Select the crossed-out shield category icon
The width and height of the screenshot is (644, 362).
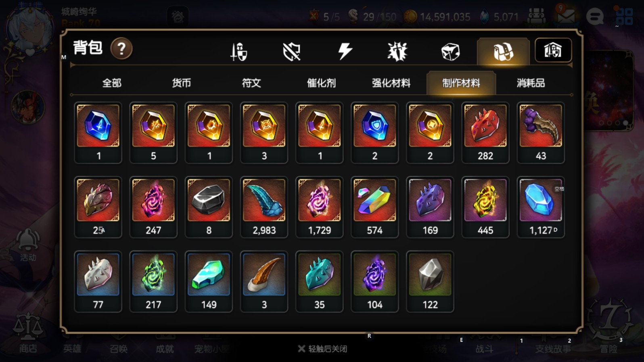pos(291,52)
